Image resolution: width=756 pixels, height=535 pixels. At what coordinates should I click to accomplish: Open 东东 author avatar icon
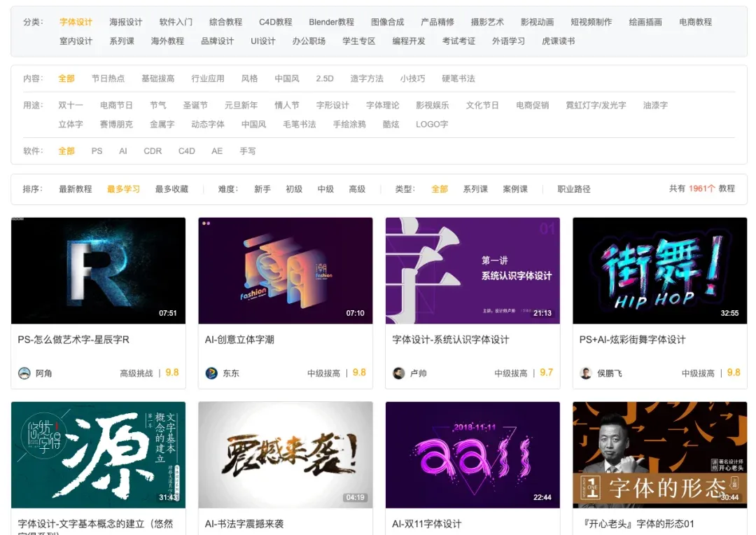(x=211, y=373)
